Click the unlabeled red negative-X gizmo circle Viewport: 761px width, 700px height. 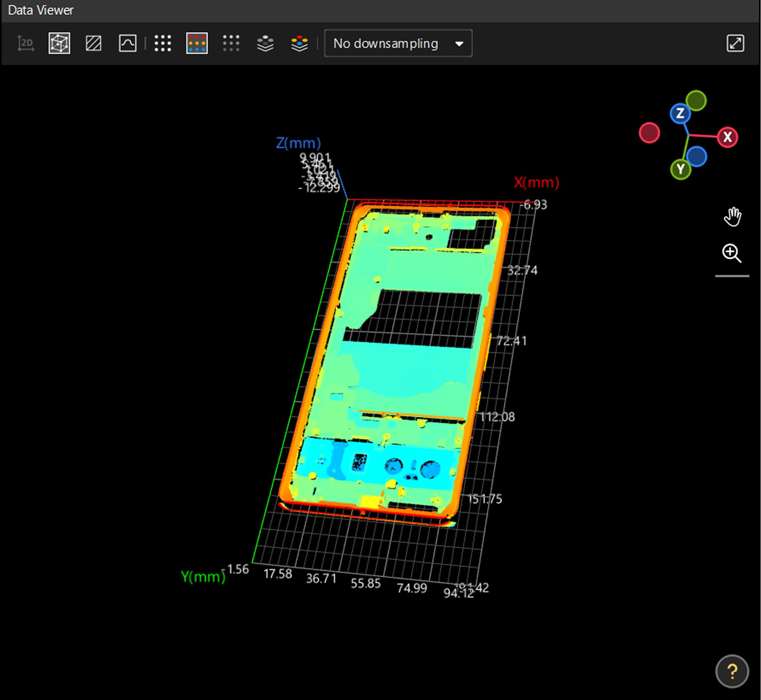649,133
